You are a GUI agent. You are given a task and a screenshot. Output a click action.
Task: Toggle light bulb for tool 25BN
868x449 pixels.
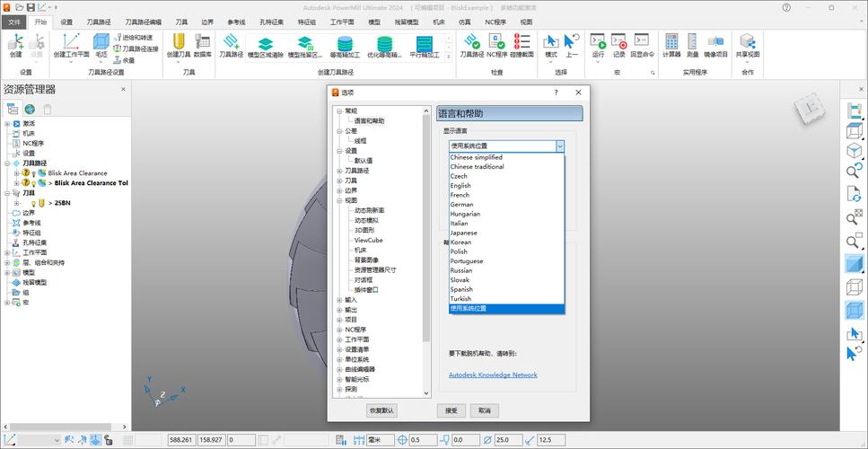pyautogui.click(x=33, y=203)
